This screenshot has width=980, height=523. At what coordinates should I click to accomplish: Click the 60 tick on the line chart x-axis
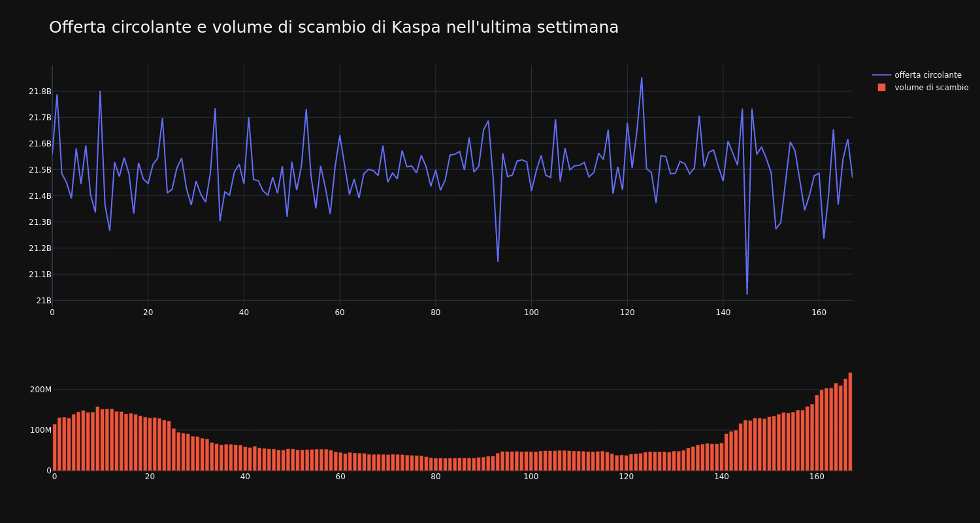(x=340, y=312)
